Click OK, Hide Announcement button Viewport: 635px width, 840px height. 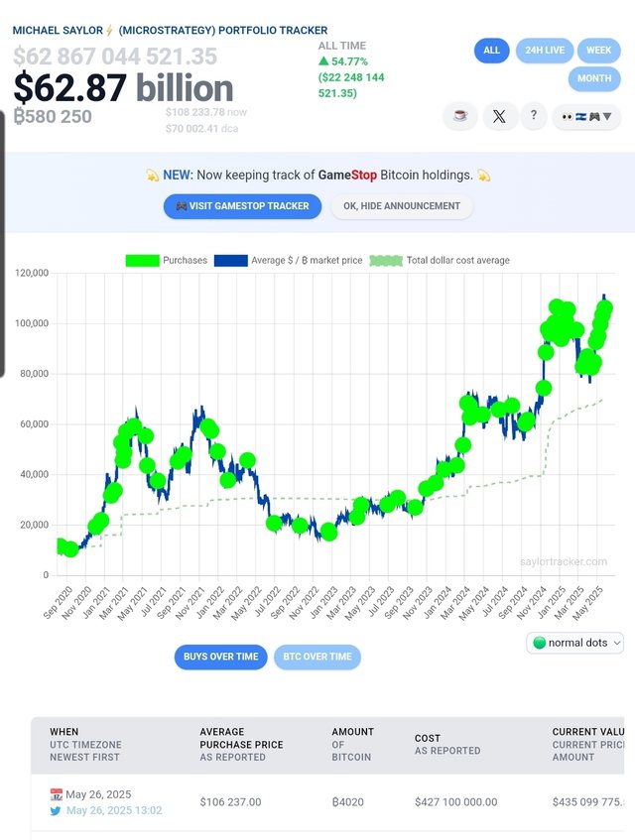click(x=402, y=206)
